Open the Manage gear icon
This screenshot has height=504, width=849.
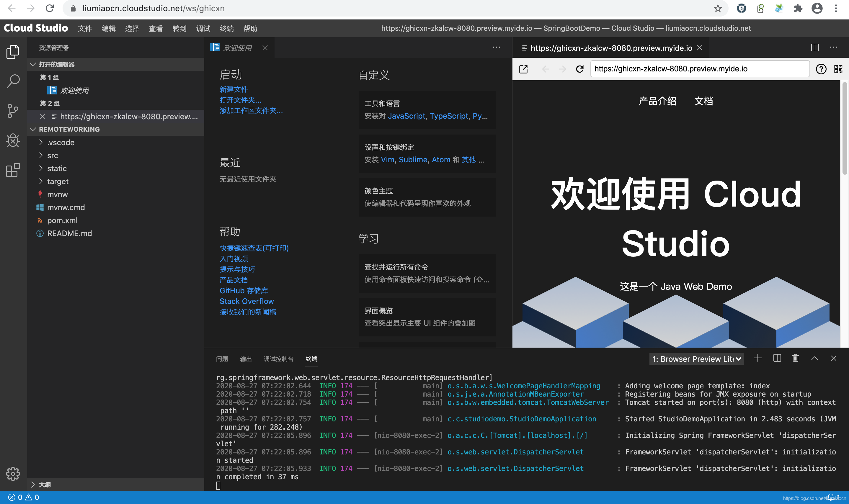[x=13, y=473]
